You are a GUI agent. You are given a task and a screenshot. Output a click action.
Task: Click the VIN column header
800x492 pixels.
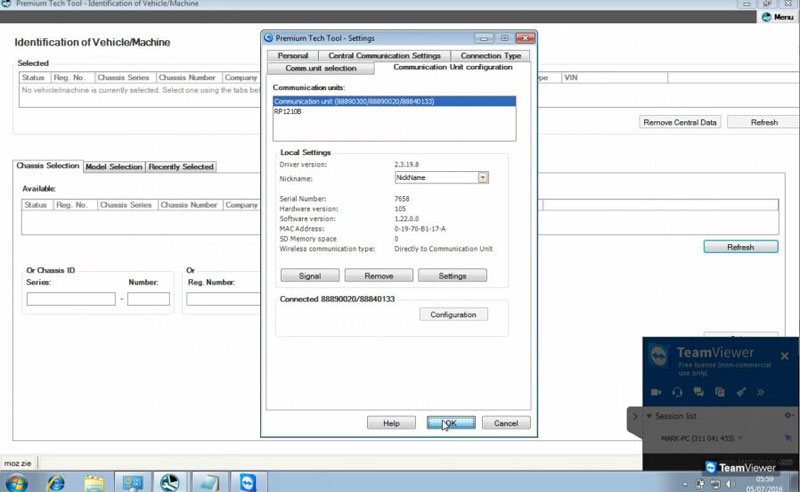pyautogui.click(x=614, y=78)
